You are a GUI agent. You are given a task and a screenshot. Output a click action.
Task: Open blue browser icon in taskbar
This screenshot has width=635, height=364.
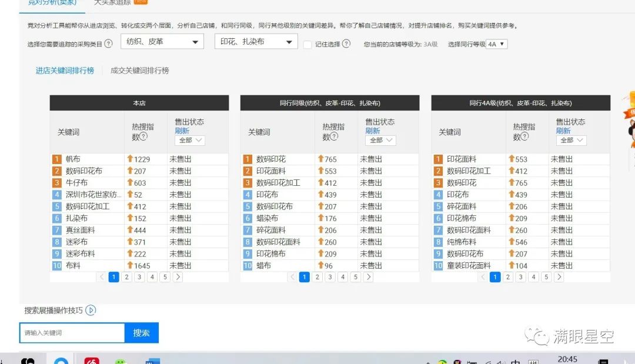pyautogui.click(x=61, y=360)
